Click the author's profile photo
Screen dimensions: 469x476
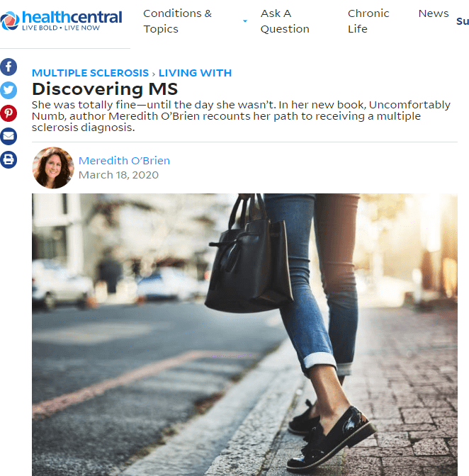53,168
